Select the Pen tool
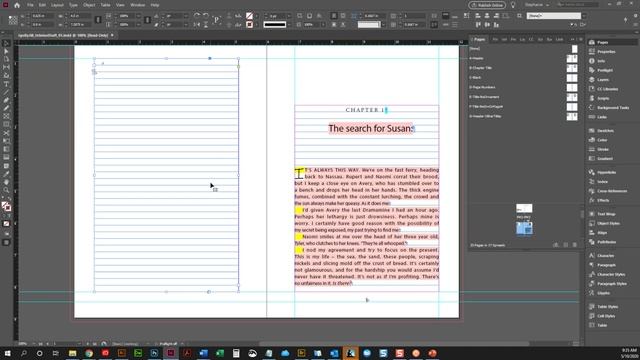 (6, 100)
